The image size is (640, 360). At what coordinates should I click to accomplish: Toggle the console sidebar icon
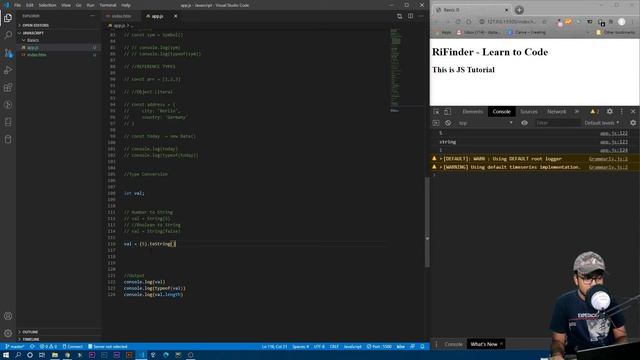coord(436,123)
